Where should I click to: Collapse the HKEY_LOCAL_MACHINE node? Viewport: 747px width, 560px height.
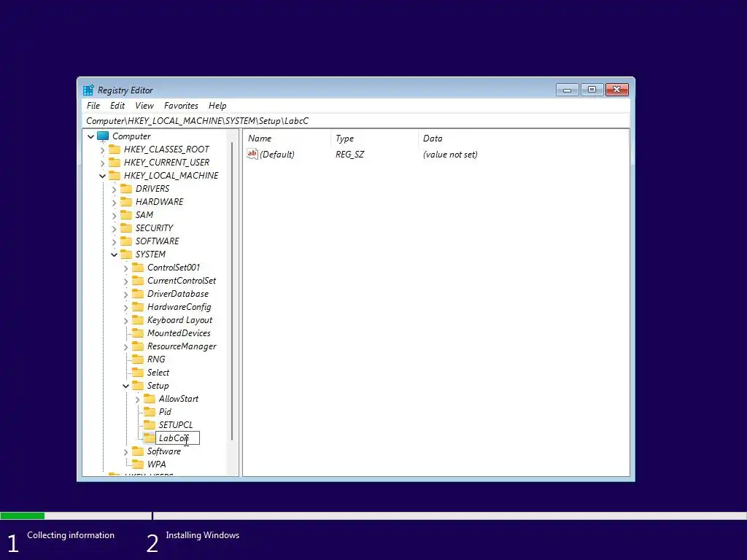(102, 176)
